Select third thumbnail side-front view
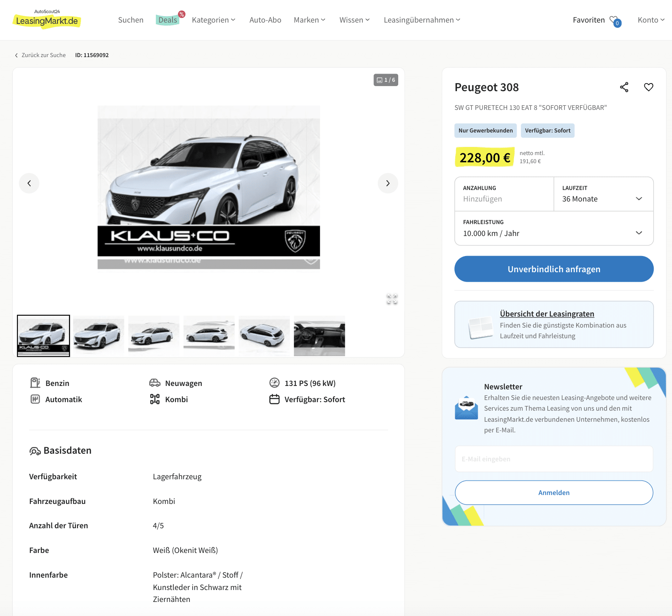The width and height of the screenshot is (672, 616). [154, 336]
